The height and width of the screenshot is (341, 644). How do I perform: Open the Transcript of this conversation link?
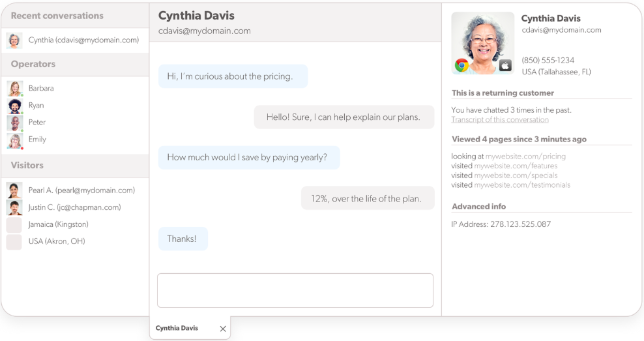500,119
